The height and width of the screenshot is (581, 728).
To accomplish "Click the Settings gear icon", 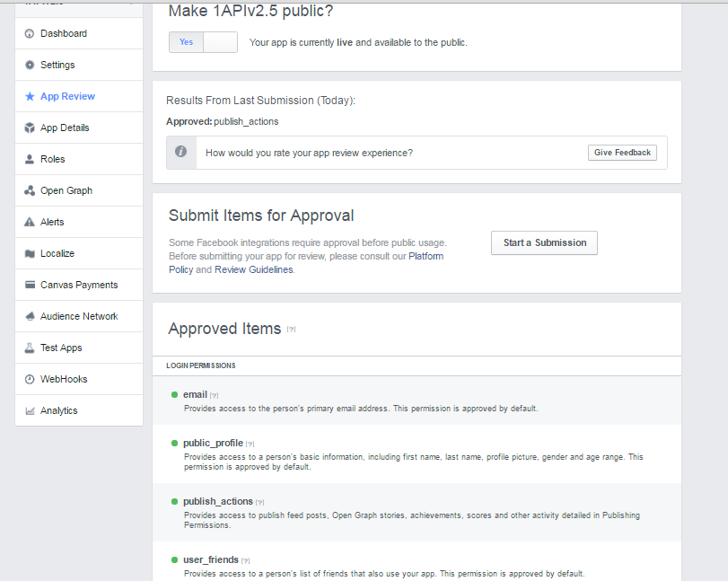I will coord(30,66).
